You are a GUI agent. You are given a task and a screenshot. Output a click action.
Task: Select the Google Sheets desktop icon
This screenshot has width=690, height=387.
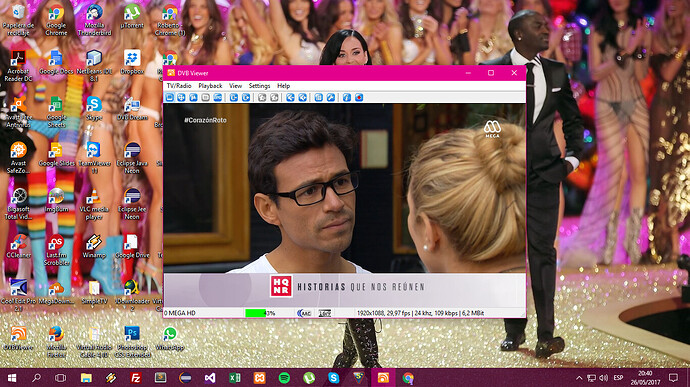coord(56,112)
